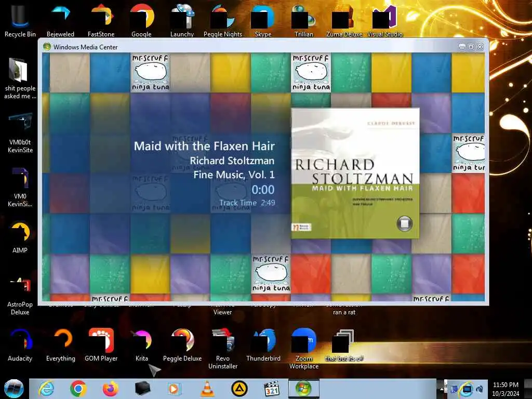Click the Track Time 2:49 label
This screenshot has height=399, width=532.
tap(247, 203)
